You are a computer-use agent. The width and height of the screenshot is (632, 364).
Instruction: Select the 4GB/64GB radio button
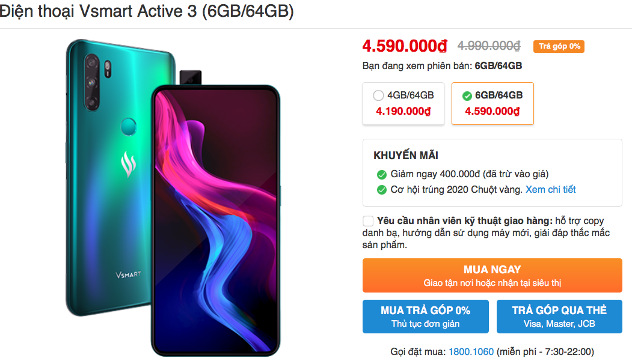click(x=378, y=96)
